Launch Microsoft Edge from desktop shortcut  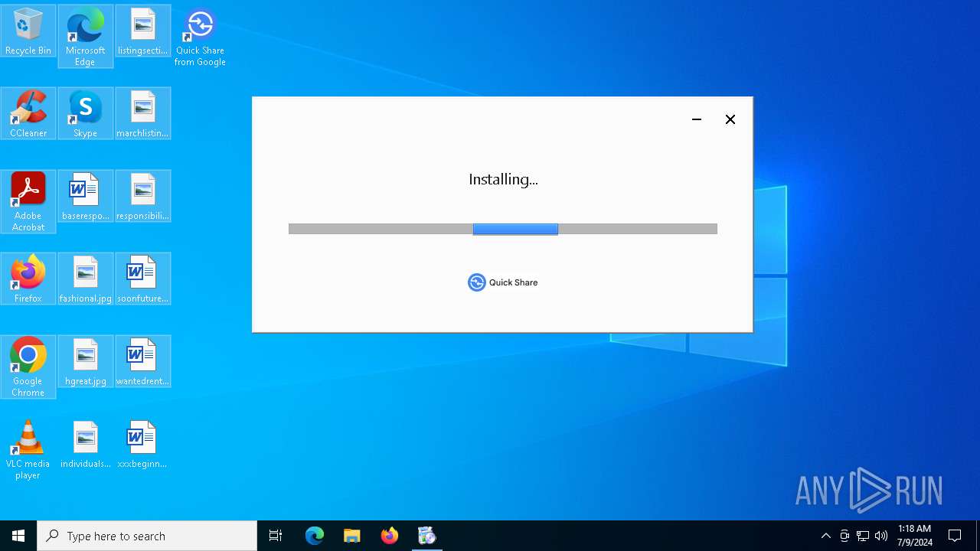tap(85, 36)
